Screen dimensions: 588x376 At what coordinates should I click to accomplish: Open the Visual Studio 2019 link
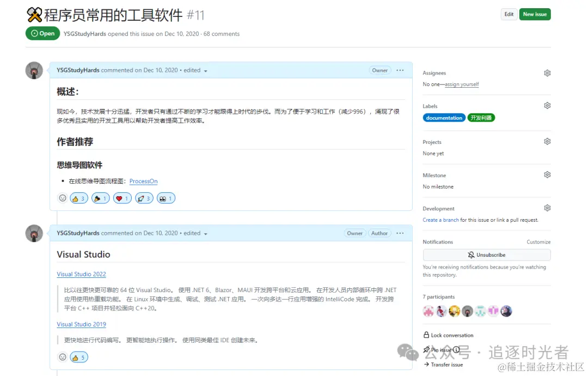tap(81, 324)
